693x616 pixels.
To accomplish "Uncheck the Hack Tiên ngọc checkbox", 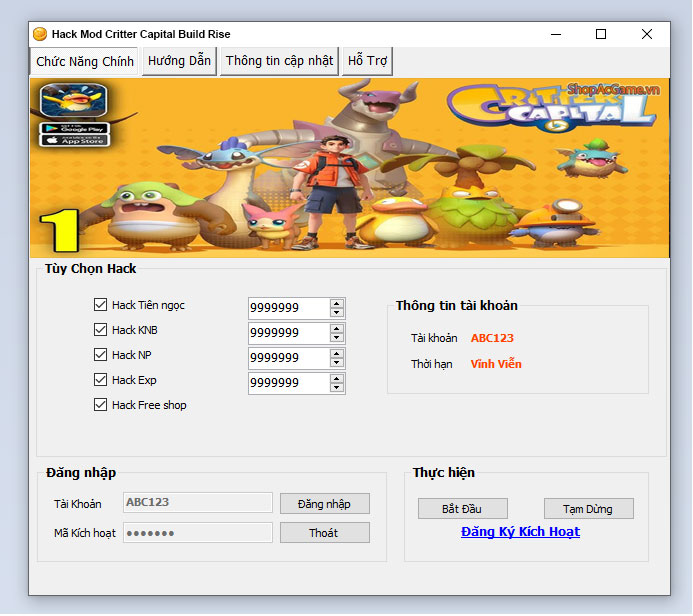I will coord(100,305).
